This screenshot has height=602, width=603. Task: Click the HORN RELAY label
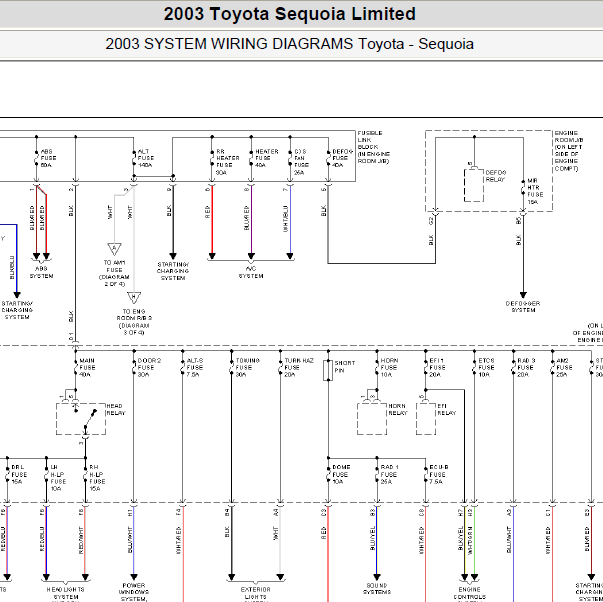click(x=398, y=409)
